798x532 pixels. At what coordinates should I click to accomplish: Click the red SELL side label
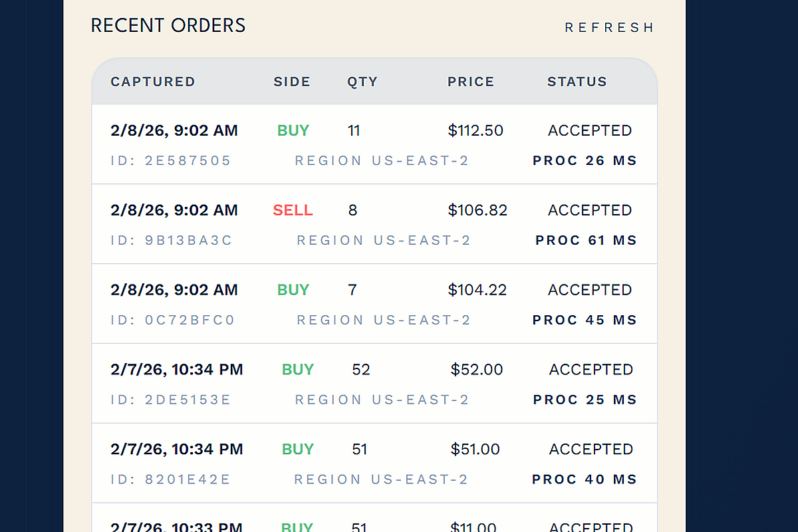293,210
